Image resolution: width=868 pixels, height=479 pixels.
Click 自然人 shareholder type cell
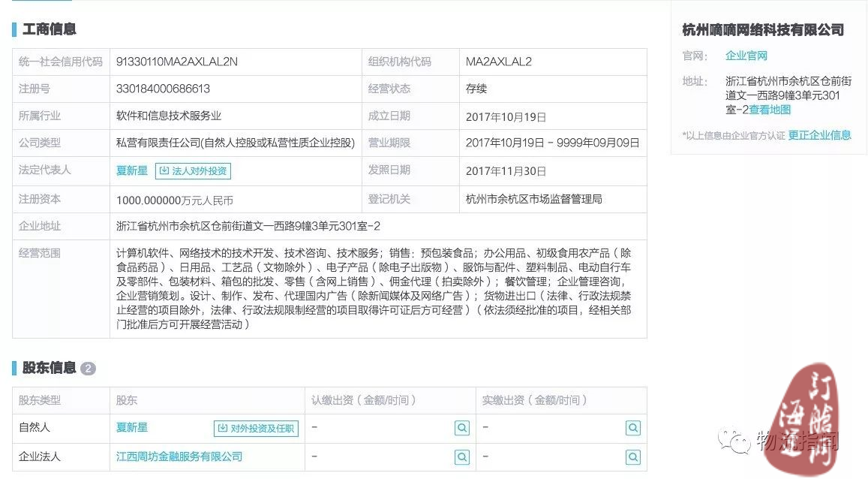click(x=35, y=427)
